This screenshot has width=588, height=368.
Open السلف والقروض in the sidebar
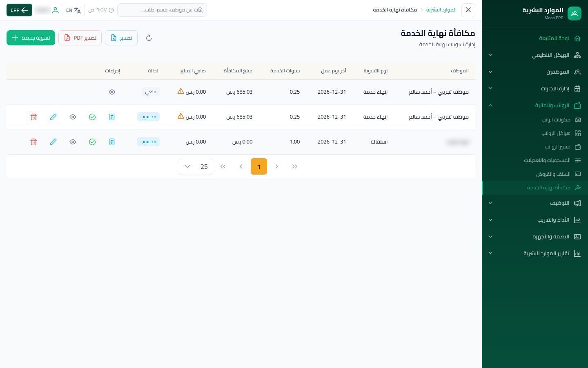(535, 174)
